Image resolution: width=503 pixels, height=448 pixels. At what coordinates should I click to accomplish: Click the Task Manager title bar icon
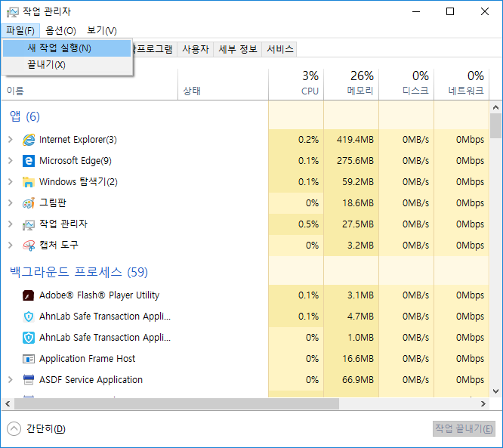(x=13, y=12)
